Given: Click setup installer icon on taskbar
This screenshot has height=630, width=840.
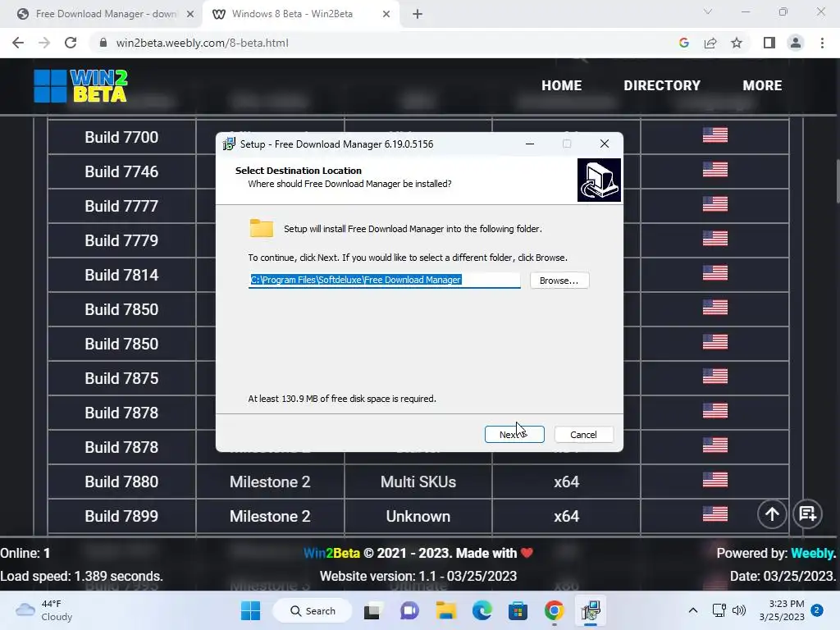Looking at the screenshot, I should 591,610.
